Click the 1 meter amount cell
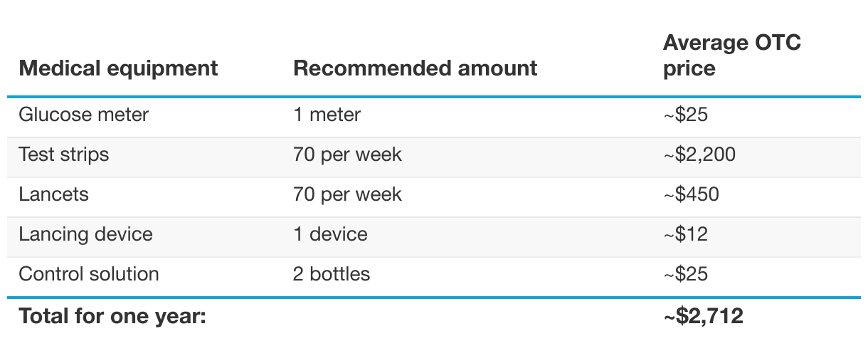Image resolution: width=868 pixels, height=346 pixels. click(327, 115)
